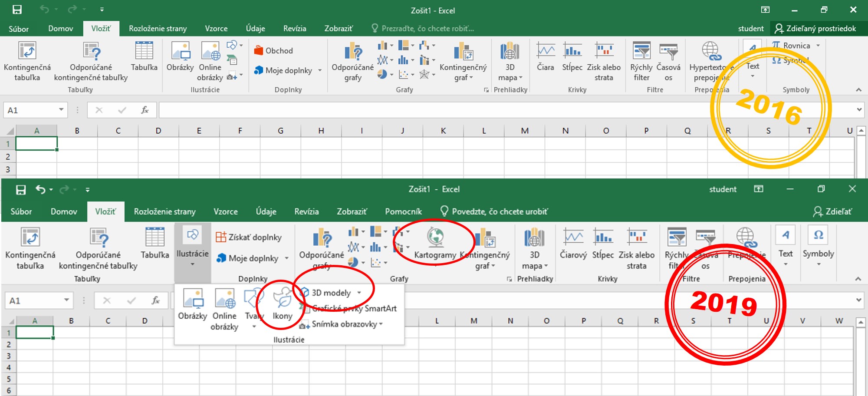The height and width of the screenshot is (396, 868).
Task: Click Odporúčané grafy in top window
Action: (353, 62)
